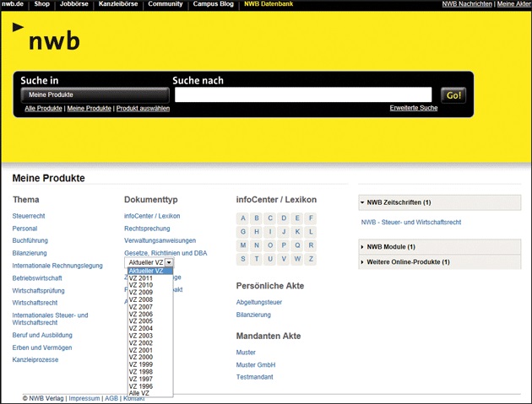
Task: Open the letter Z lexicon tile
Action: [311, 259]
